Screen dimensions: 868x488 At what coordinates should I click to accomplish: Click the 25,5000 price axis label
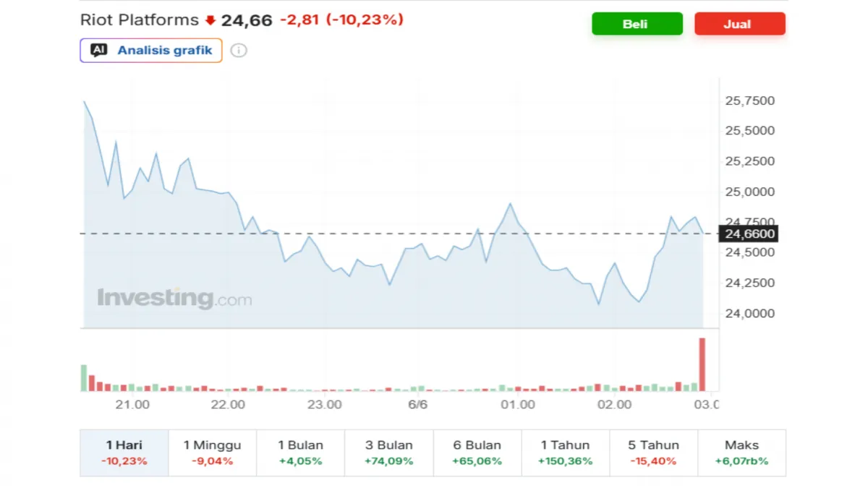point(749,131)
